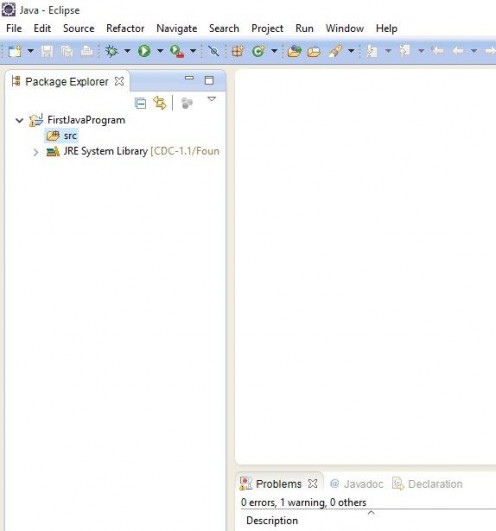Image resolution: width=496 pixels, height=531 pixels.
Task: Close the Package Explorer view
Action: (119, 81)
